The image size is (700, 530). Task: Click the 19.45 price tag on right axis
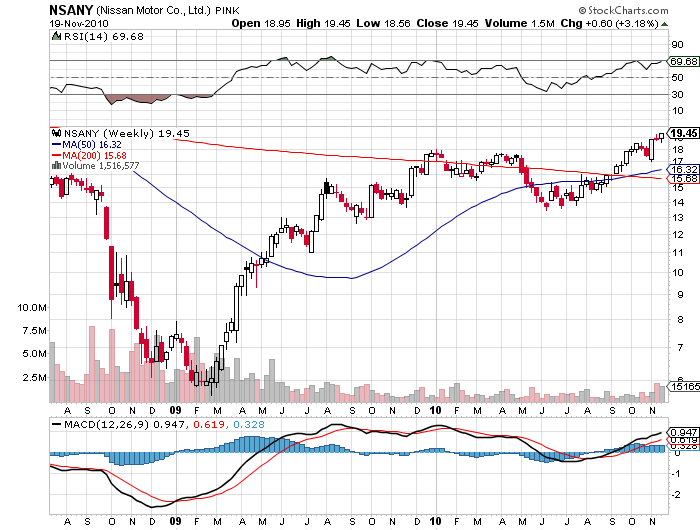coord(683,133)
